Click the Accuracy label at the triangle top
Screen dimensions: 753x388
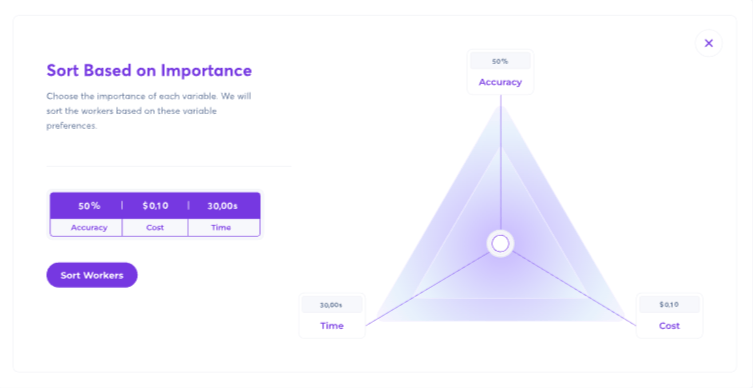pyautogui.click(x=500, y=82)
